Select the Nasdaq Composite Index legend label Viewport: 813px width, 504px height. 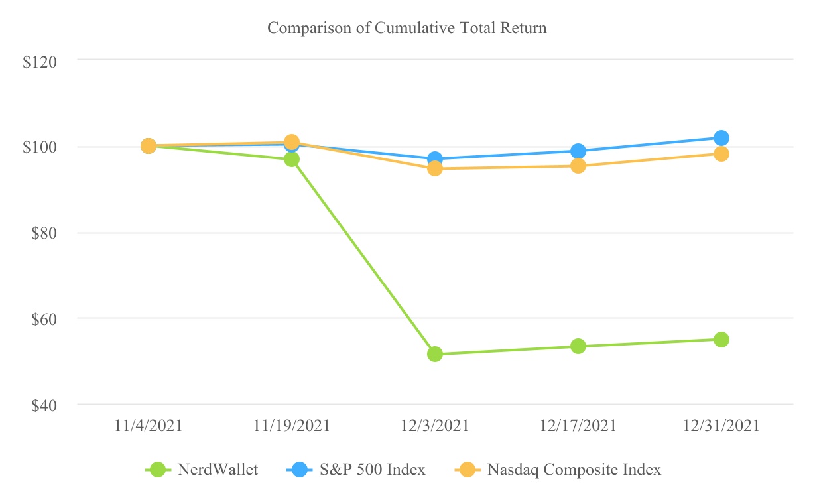574,470
